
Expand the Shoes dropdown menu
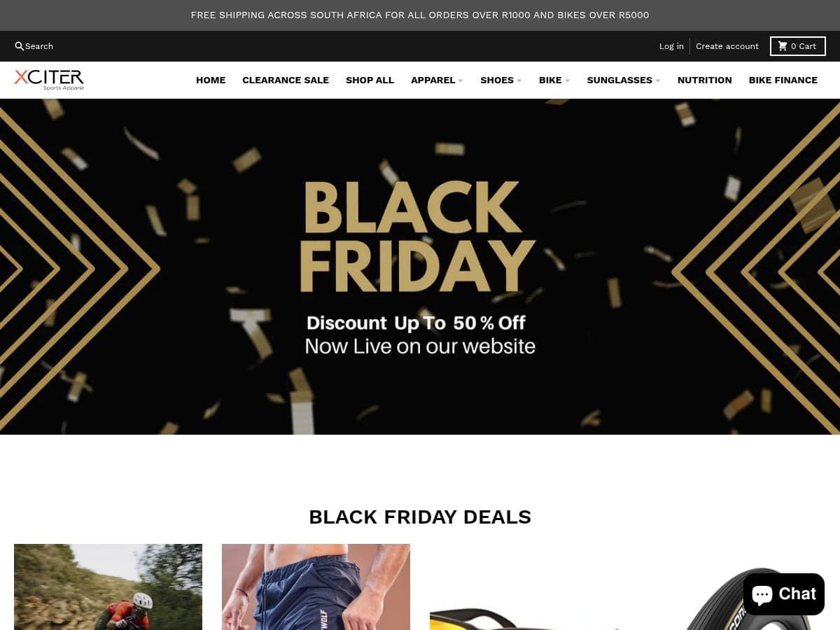501,80
